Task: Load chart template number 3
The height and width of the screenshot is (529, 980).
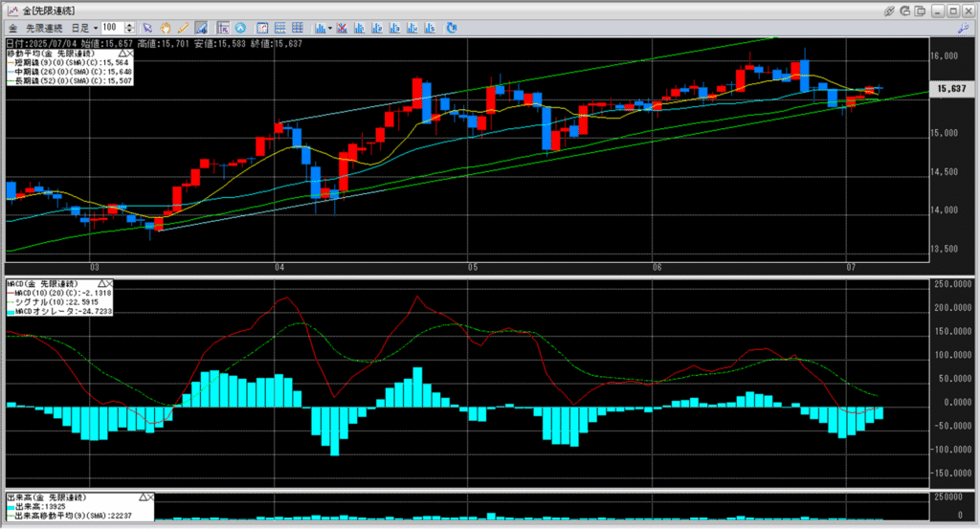Action: [394, 28]
